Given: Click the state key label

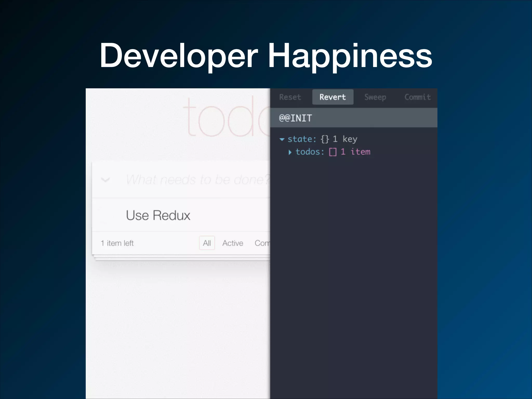Looking at the screenshot, I should [x=302, y=139].
